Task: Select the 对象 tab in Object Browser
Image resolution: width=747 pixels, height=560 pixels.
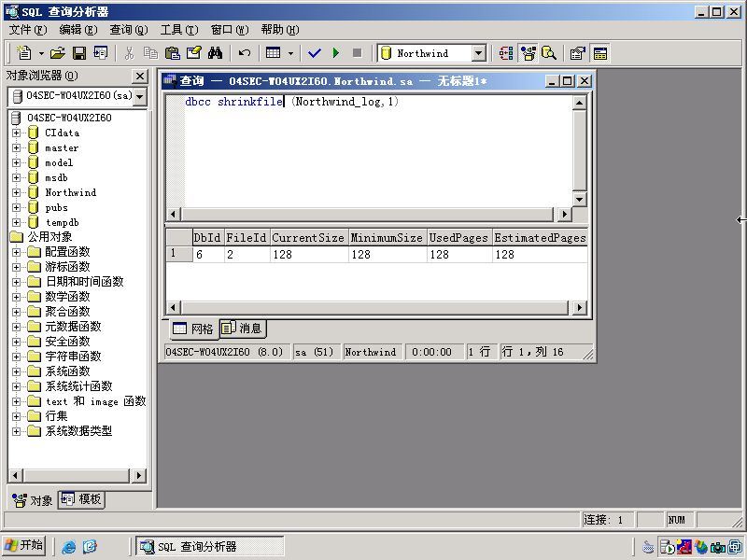Action: [x=33, y=500]
